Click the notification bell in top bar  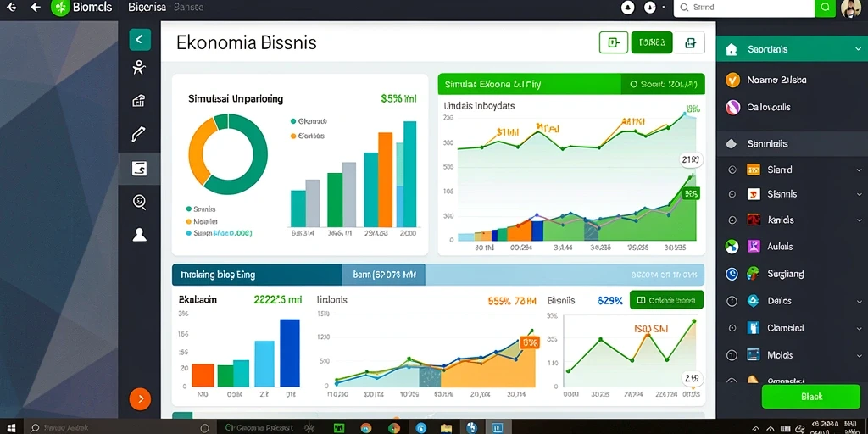[628, 8]
